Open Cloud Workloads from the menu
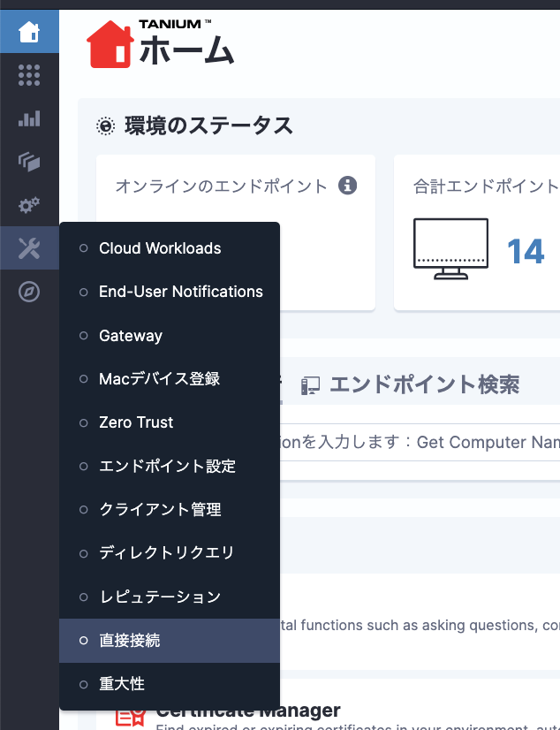Viewport: 560px width, 730px height. coord(170,248)
